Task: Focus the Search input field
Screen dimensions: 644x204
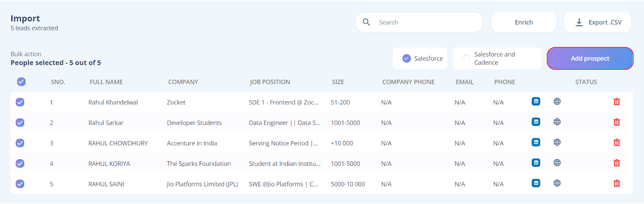Action: 419,22
